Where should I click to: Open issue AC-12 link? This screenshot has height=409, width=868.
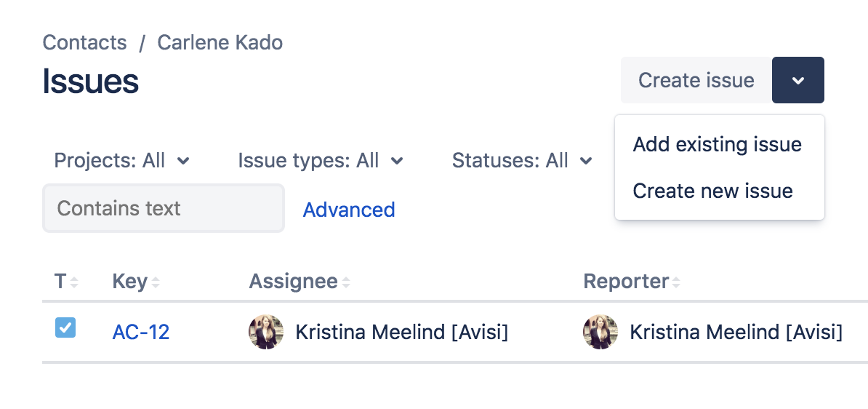pos(140,333)
